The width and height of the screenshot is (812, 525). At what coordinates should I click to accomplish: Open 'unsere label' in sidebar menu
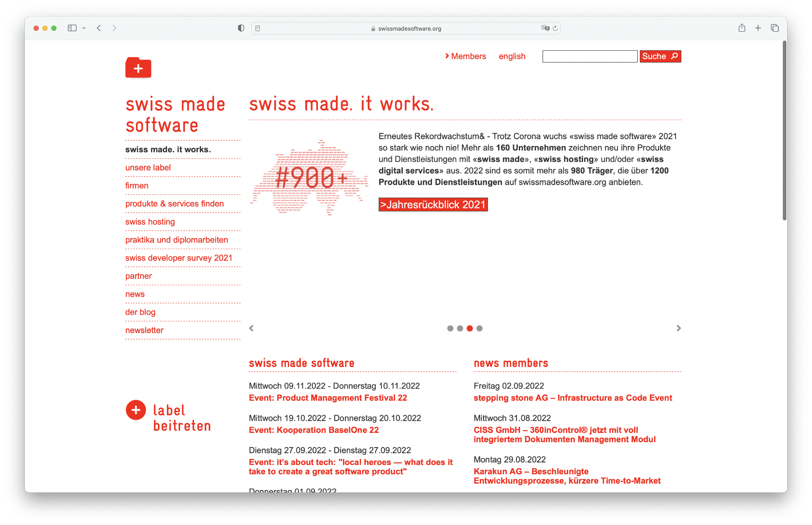tap(148, 168)
